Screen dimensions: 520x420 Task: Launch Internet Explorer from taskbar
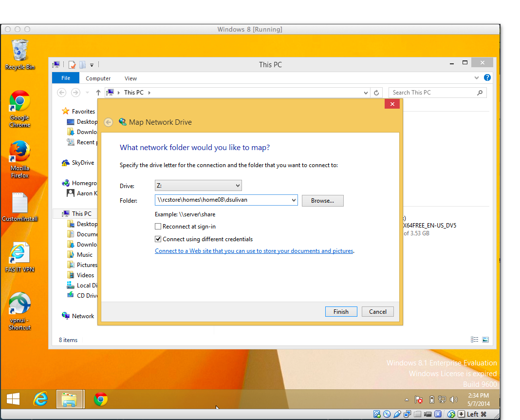(40, 400)
